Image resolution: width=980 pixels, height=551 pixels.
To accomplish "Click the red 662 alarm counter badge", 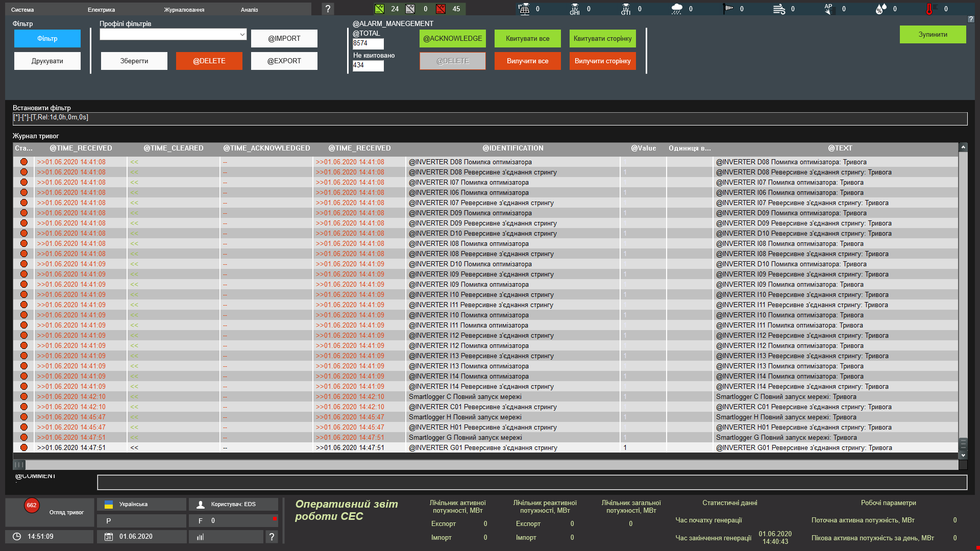I will point(32,505).
